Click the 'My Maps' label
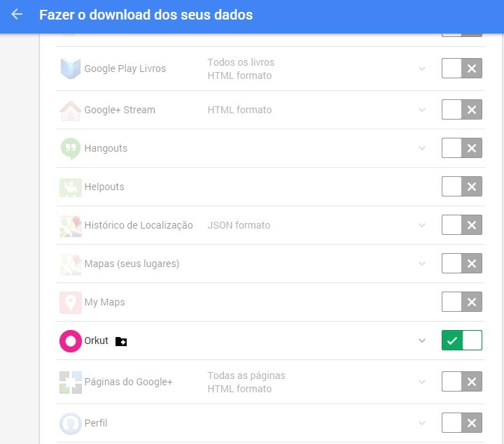Viewport: 504px width, 444px height. (104, 302)
